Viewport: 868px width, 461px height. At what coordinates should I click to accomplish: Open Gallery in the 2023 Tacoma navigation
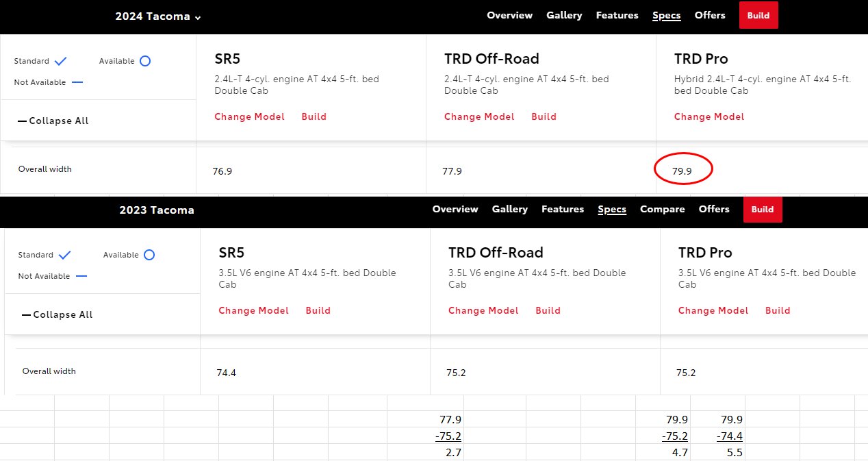click(x=510, y=209)
